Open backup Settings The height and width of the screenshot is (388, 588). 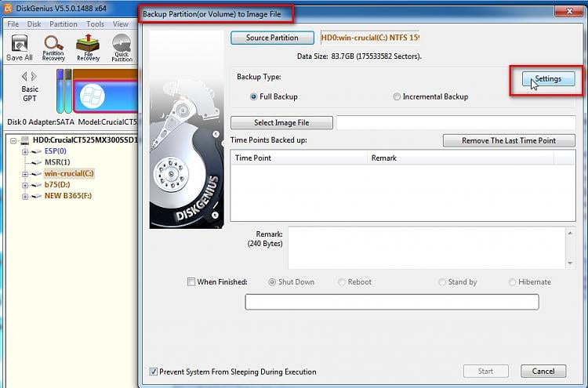[548, 78]
